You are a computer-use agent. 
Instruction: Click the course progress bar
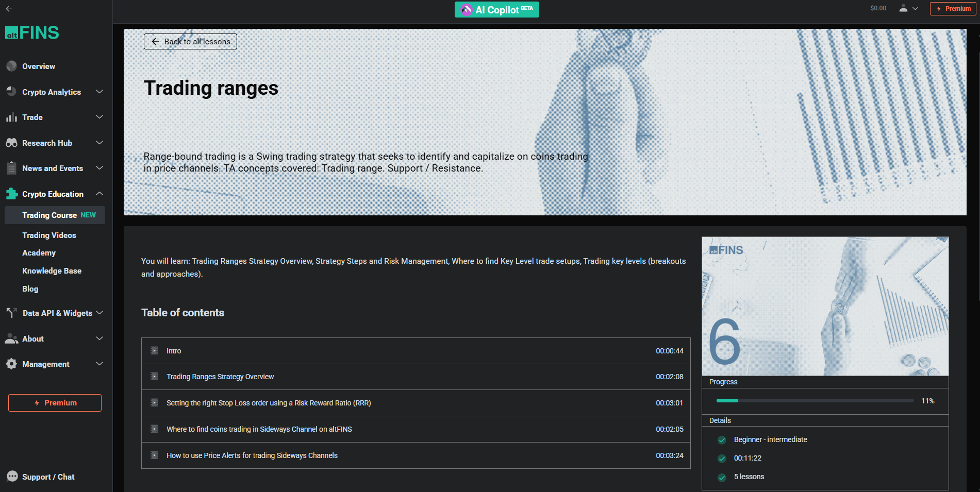click(815, 401)
